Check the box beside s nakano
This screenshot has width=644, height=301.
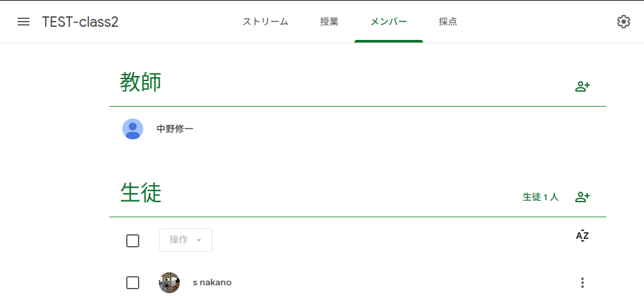pyautogui.click(x=133, y=283)
